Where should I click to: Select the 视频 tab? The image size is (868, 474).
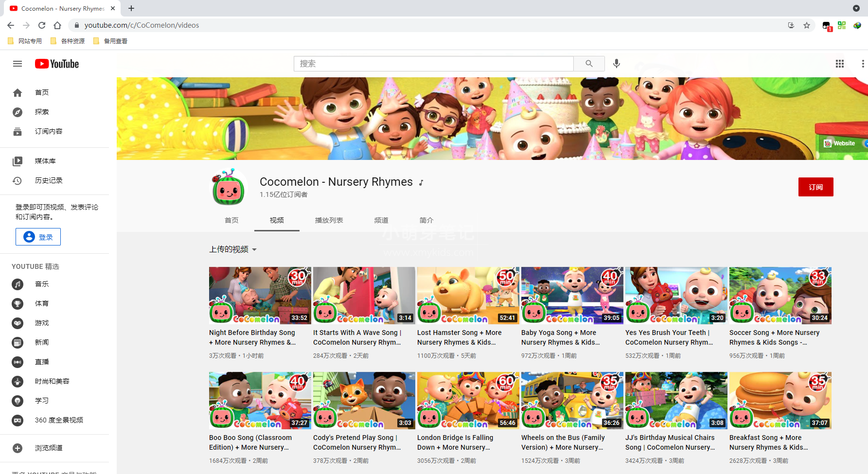277,220
